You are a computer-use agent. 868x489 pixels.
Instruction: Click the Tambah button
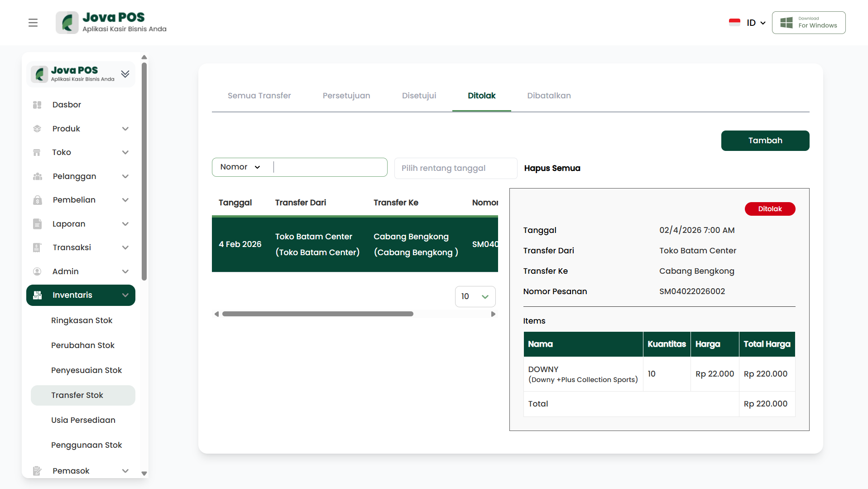click(x=765, y=140)
